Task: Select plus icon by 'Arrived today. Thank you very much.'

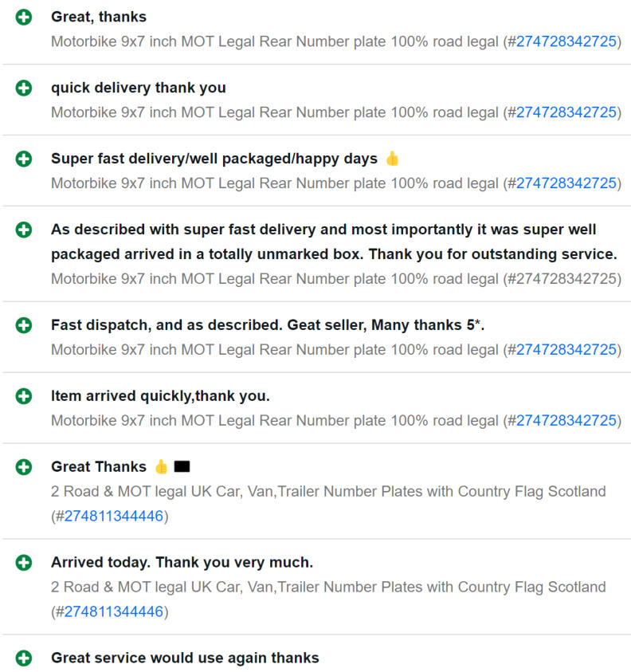Action: (x=24, y=562)
